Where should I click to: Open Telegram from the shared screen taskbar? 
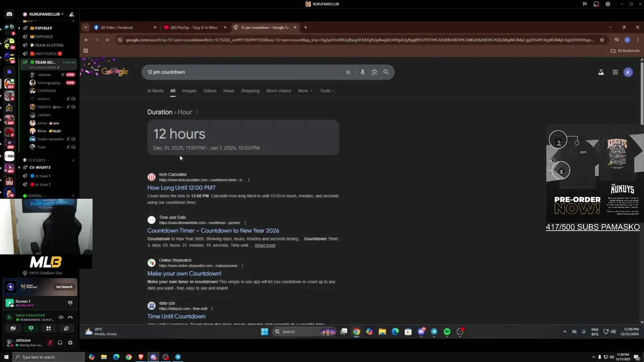(434, 332)
